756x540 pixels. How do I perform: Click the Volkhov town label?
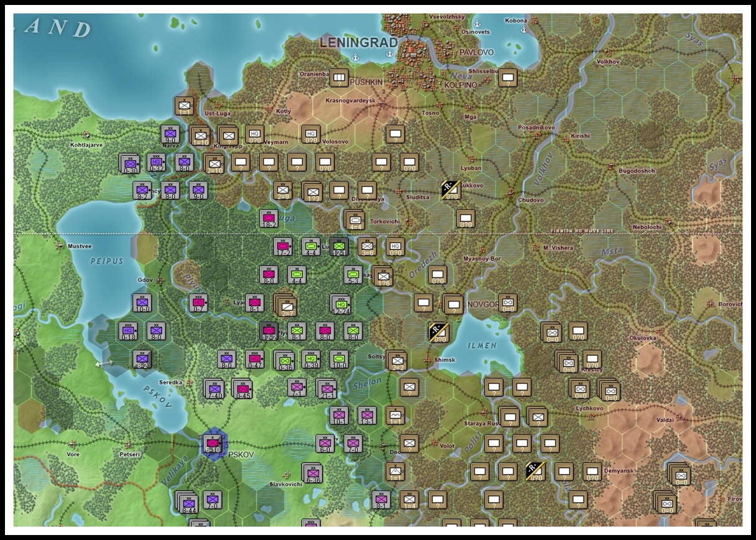tap(608, 62)
